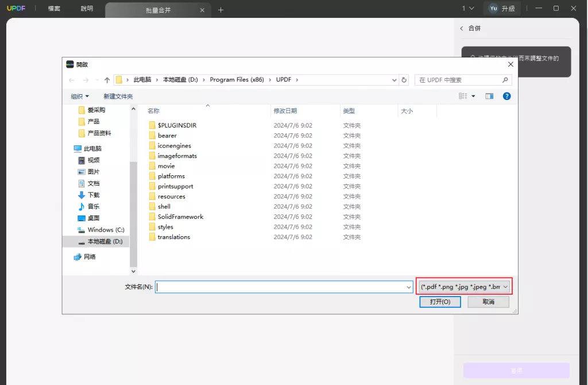Click the 在 UPDF 中搜索 search field
Screen dimensions: 588x385
pos(463,80)
